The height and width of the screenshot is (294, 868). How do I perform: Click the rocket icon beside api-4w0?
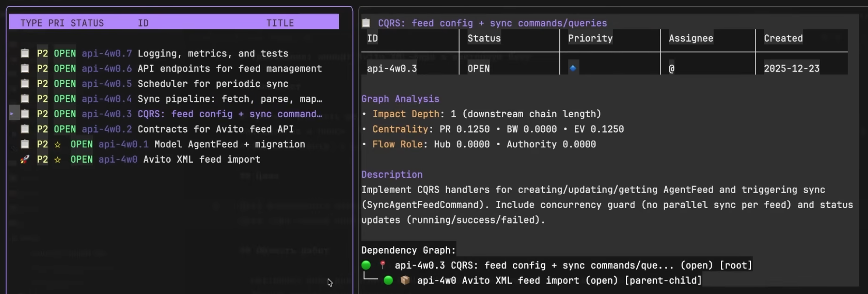pyautogui.click(x=25, y=159)
